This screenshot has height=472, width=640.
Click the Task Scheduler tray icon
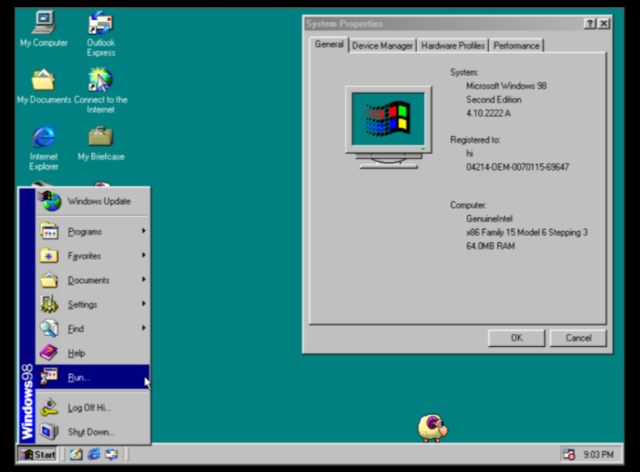coord(569,454)
